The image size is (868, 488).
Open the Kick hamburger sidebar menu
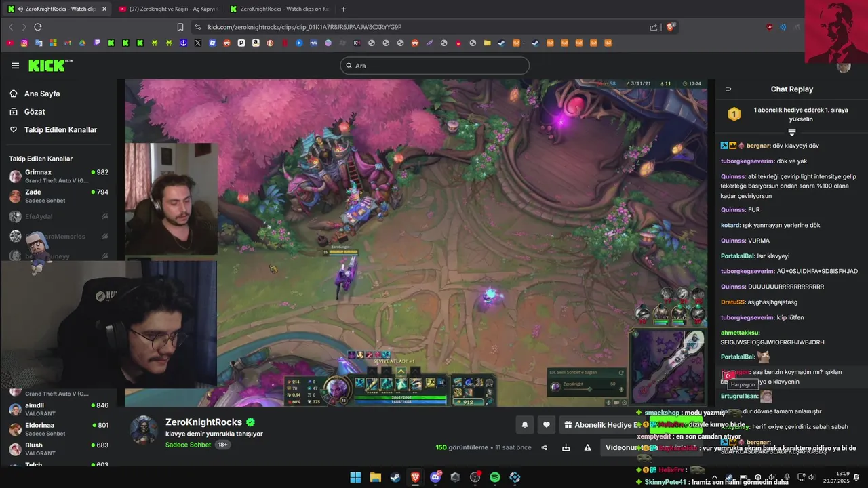(x=15, y=66)
